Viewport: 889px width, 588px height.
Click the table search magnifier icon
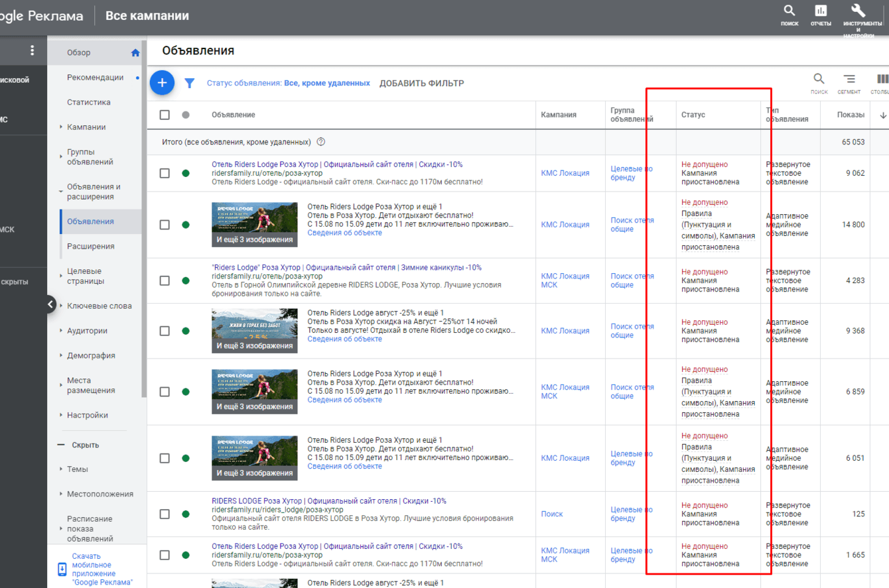pyautogui.click(x=819, y=80)
